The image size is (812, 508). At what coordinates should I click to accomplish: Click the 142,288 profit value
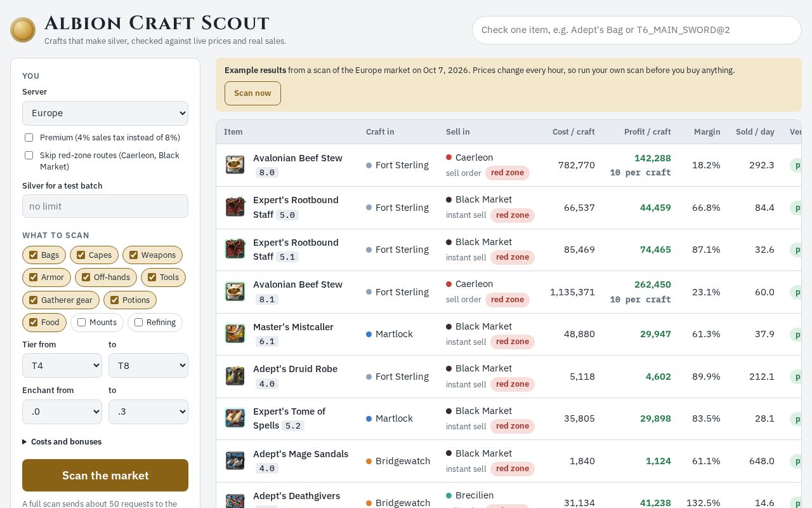[x=653, y=158]
